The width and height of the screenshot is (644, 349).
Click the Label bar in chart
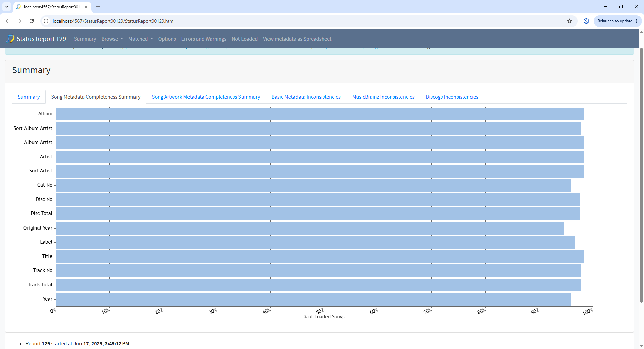[316, 242]
